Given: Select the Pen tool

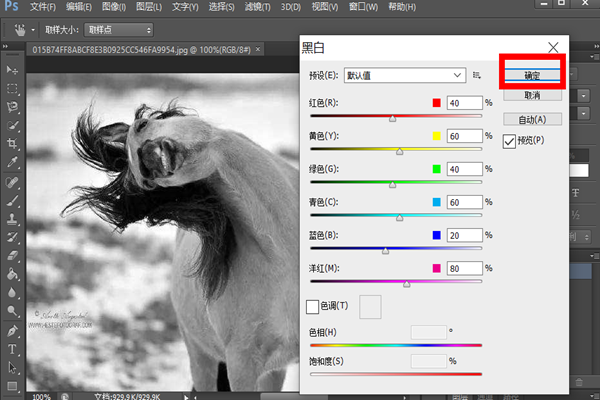Looking at the screenshot, I should pos(12,331).
